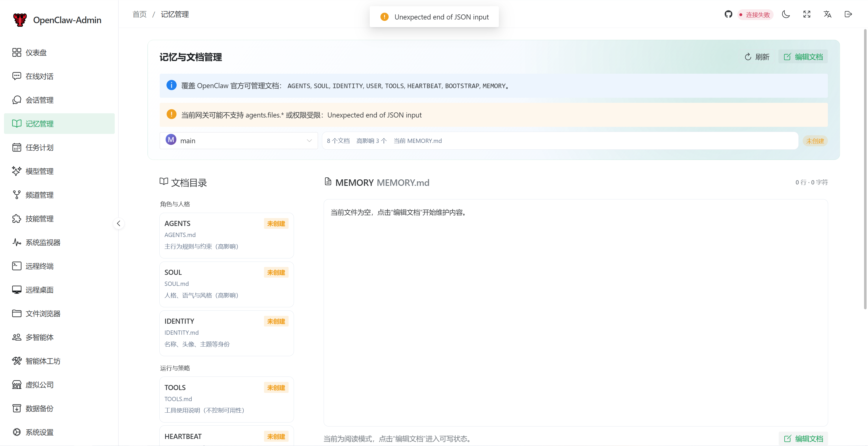Open 远程终端 terminal page
Image resolution: width=868 pixels, height=446 pixels.
39,266
